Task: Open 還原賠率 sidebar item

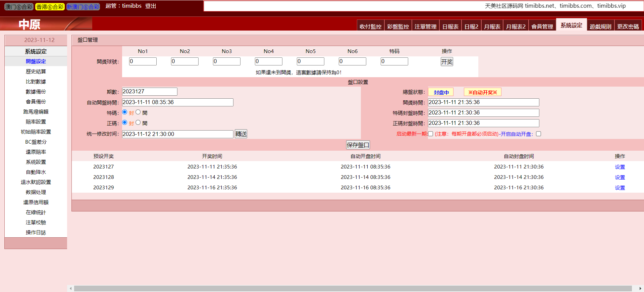Action: pyautogui.click(x=36, y=152)
